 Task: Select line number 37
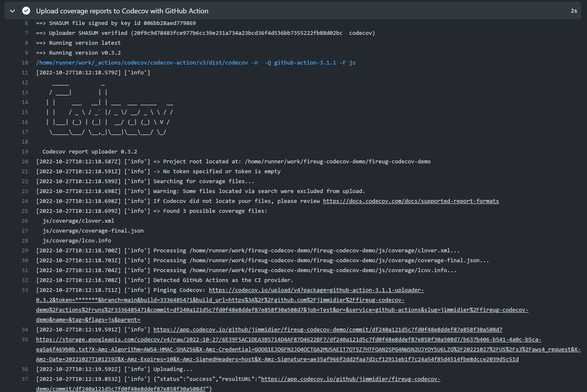24,379
